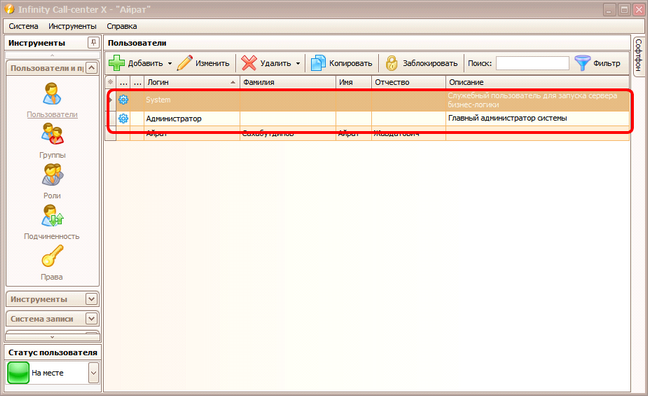Open the Роли roles icon

[52, 175]
